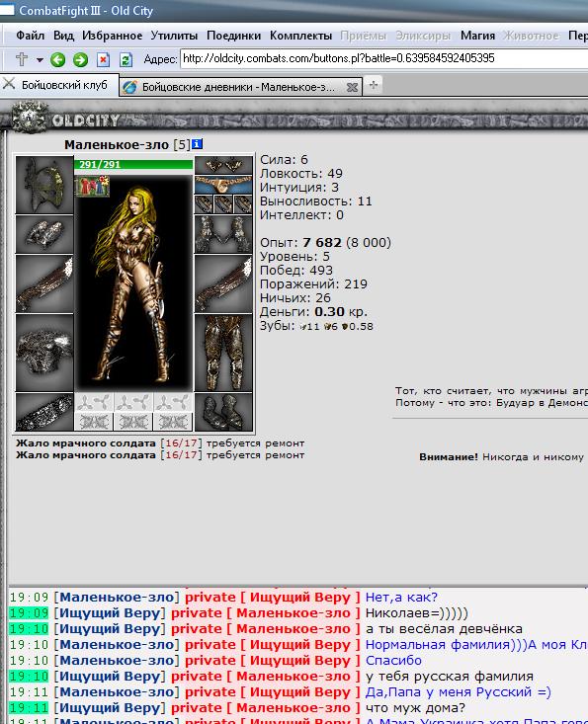Click the bracers slot below the helmet
The image size is (588, 724).
point(44,234)
